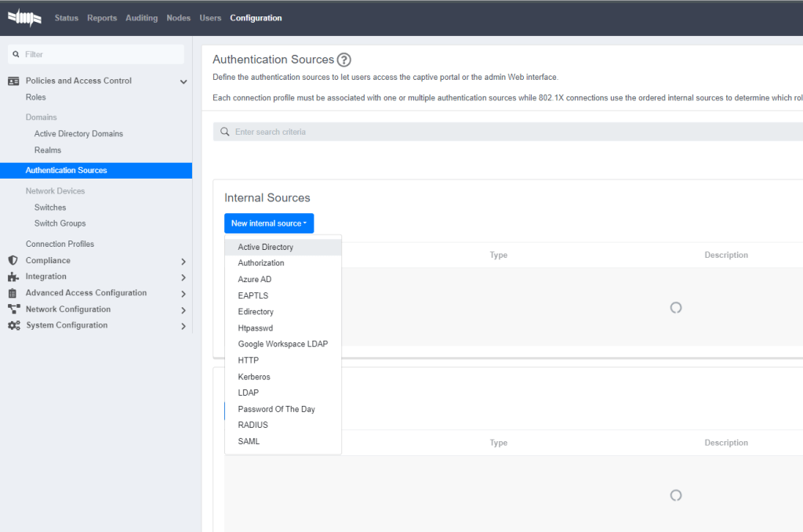Select Active Directory from the dropdown
Viewport: 803px width, 532px height.
click(x=266, y=247)
